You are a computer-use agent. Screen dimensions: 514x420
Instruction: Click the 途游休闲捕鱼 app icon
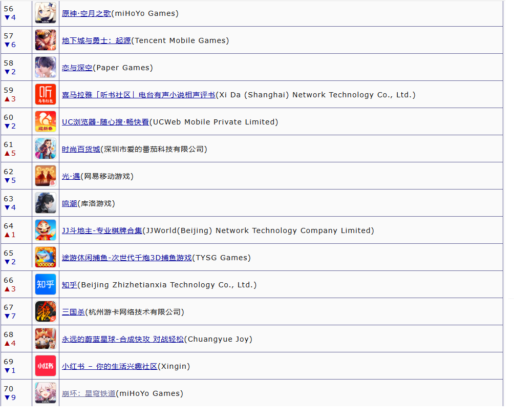click(46, 257)
